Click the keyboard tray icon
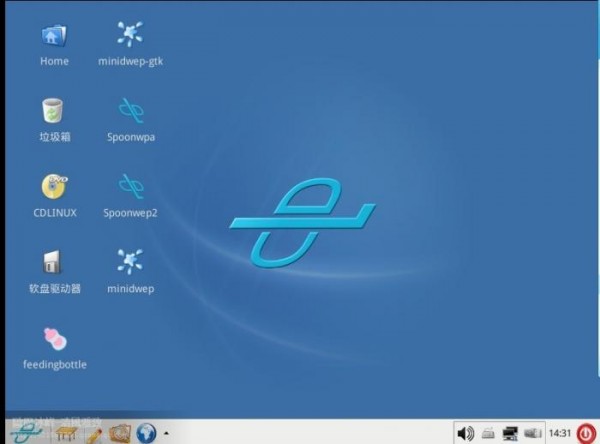Image resolution: width=600 pixels, height=444 pixels. 488,434
